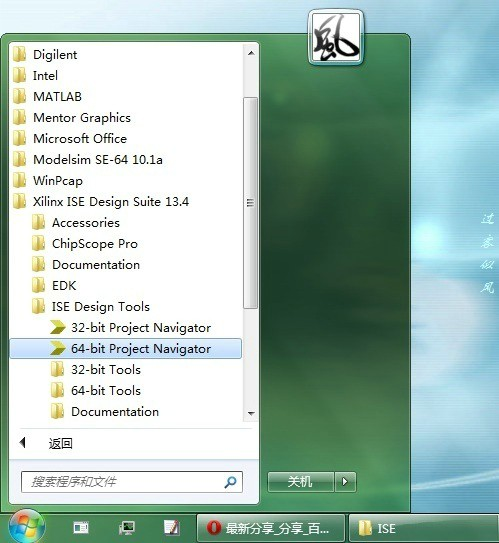
Task: Expand the ChipScope Pro subfolder
Action: coord(126,243)
